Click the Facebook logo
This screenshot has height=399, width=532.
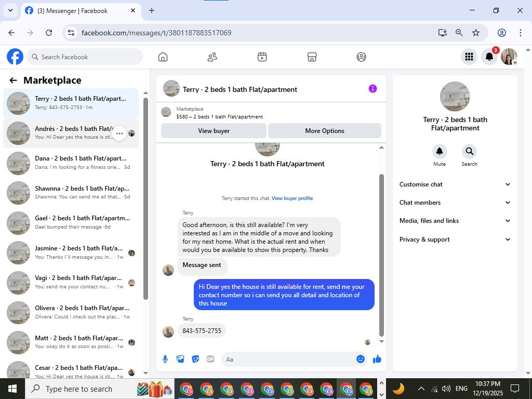tap(15, 57)
